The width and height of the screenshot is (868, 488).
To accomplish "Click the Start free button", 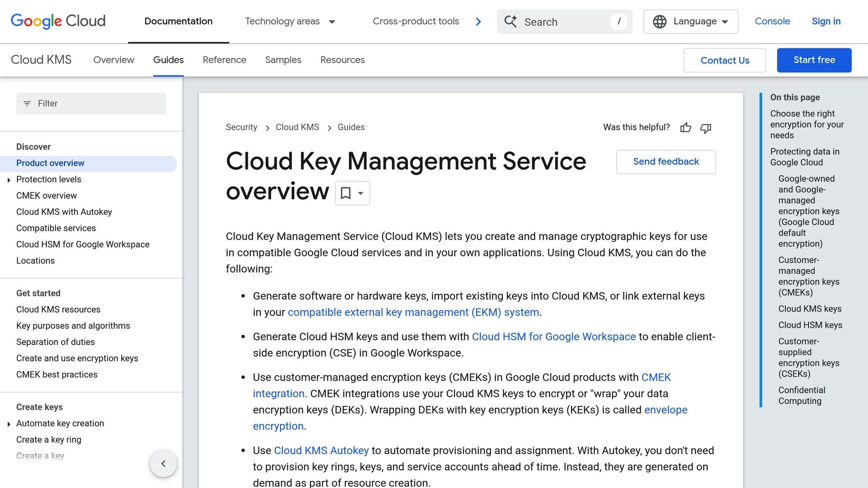I will point(814,60).
